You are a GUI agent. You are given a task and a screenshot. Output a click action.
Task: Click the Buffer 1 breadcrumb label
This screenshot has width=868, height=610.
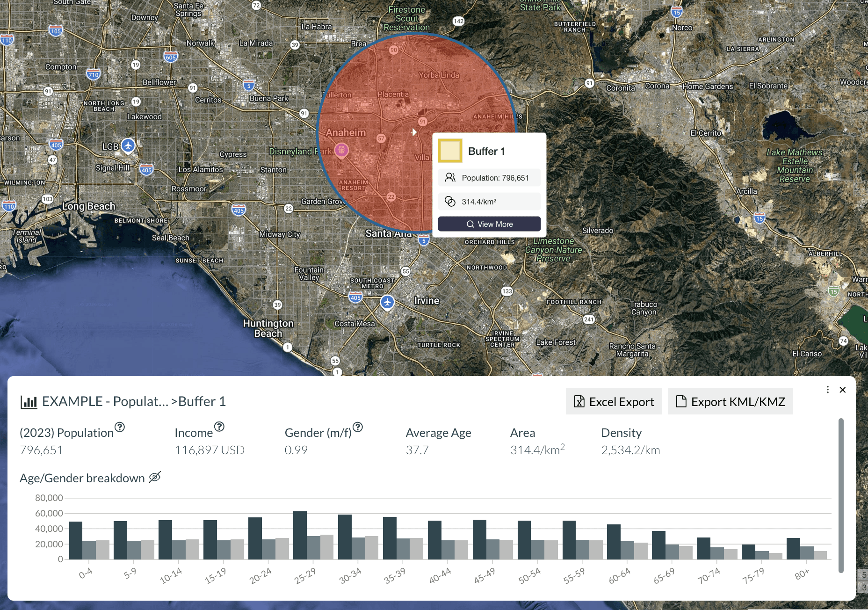point(202,401)
